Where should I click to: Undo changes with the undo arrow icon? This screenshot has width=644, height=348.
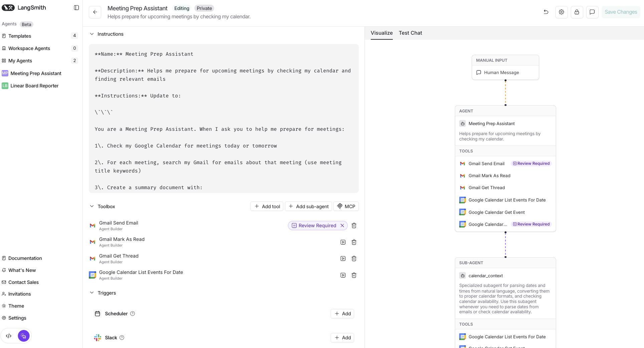[x=546, y=12]
